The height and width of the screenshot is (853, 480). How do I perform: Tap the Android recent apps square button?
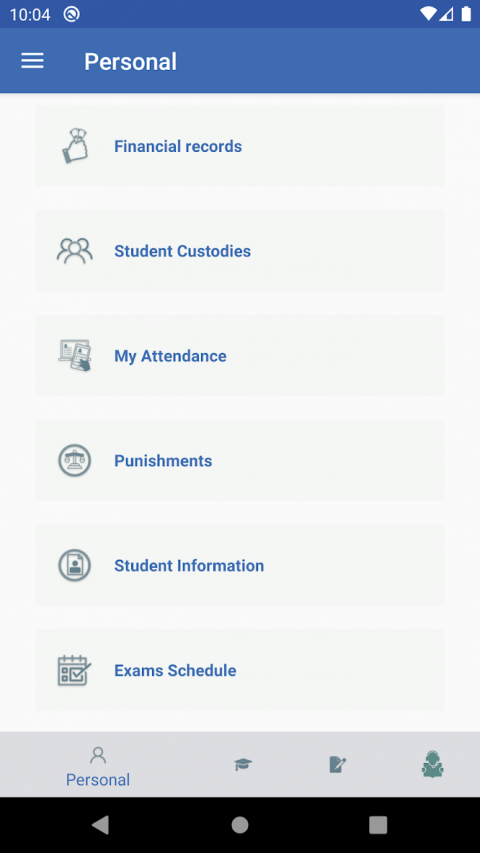378,825
